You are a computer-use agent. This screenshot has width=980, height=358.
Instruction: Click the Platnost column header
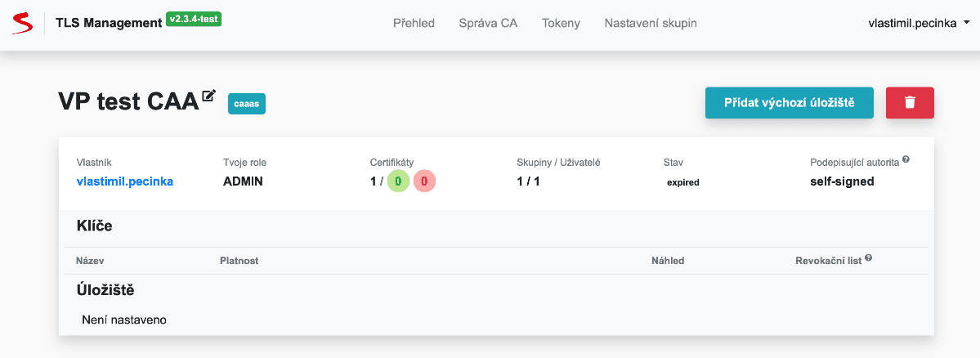(239, 261)
